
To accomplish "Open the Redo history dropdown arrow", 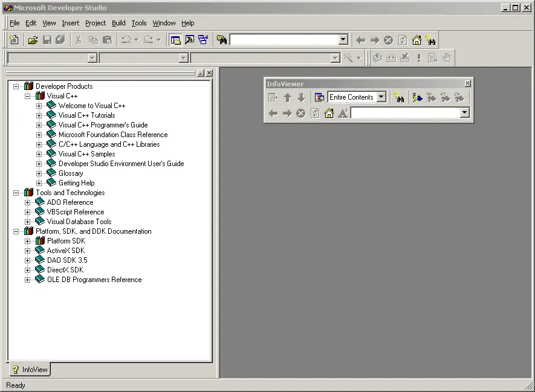I will point(158,40).
